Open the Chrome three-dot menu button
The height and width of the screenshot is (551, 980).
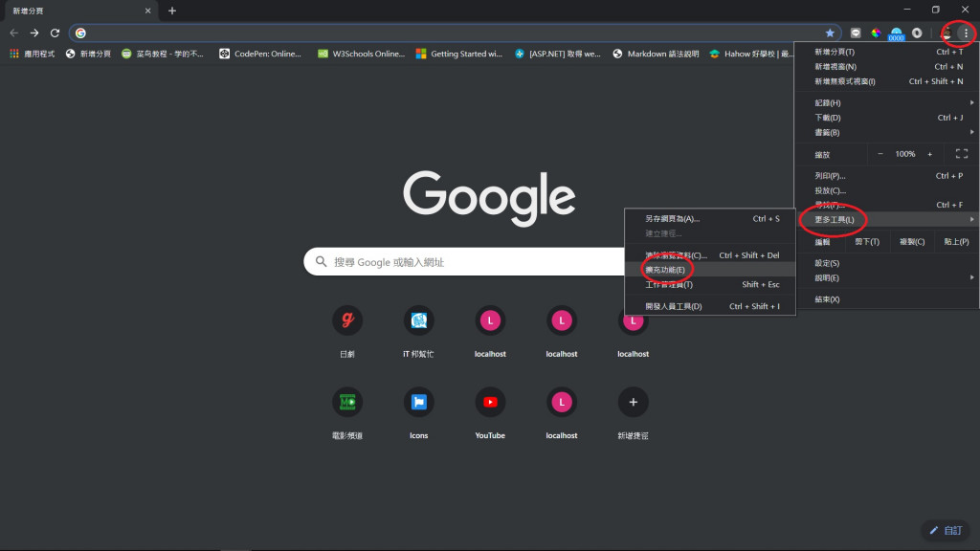click(966, 33)
